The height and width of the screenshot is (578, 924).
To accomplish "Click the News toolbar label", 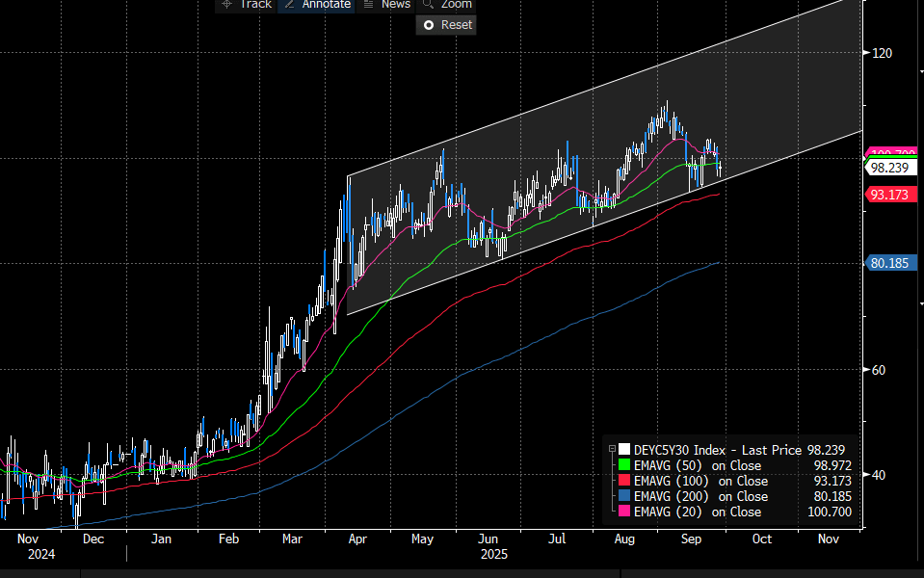I will 395,4.
